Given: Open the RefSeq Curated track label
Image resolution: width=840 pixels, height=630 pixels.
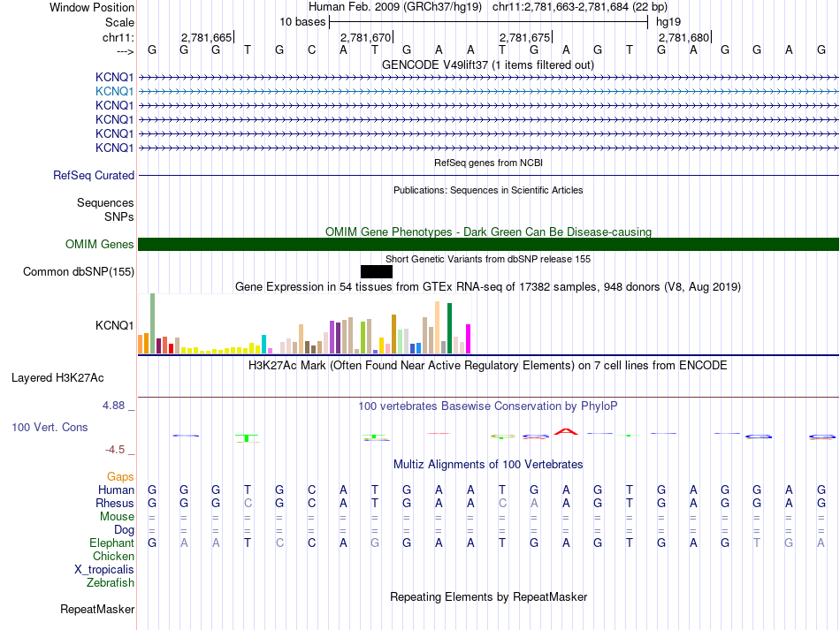Looking at the screenshot, I should pyautogui.click(x=94, y=176).
